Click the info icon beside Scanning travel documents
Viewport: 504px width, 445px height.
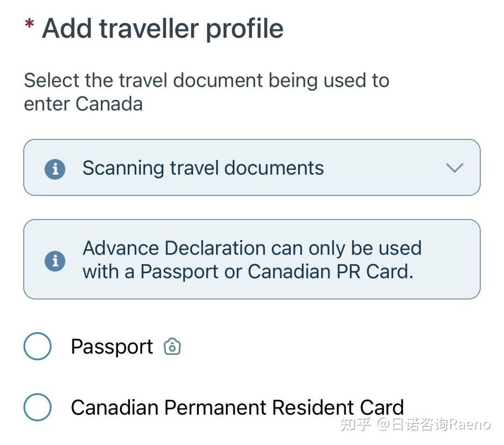click(x=55, y=168)
